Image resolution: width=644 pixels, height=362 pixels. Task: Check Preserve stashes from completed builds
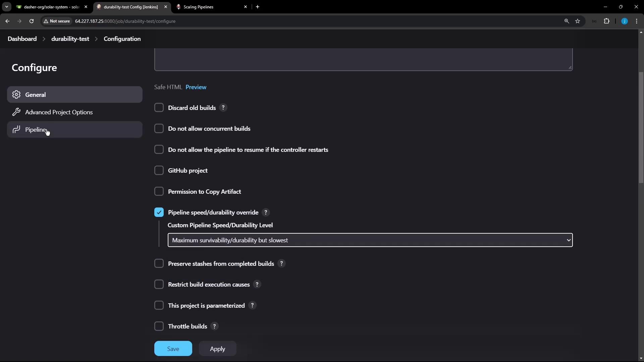click(159, 263)
